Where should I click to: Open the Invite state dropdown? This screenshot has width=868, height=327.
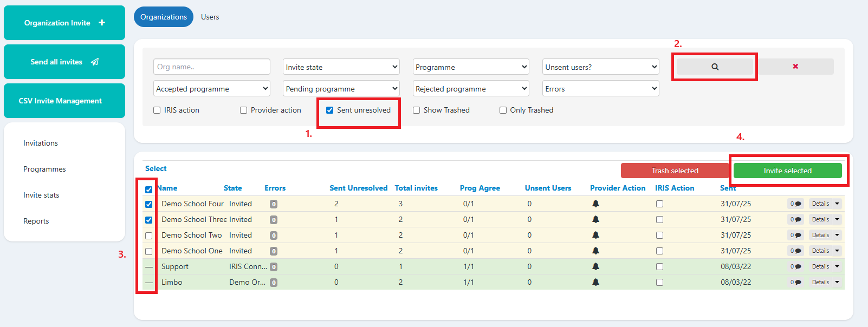coord(341,67)
